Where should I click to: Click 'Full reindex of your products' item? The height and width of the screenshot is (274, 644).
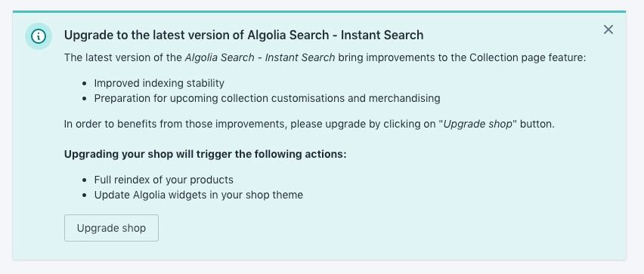point(163,180)
